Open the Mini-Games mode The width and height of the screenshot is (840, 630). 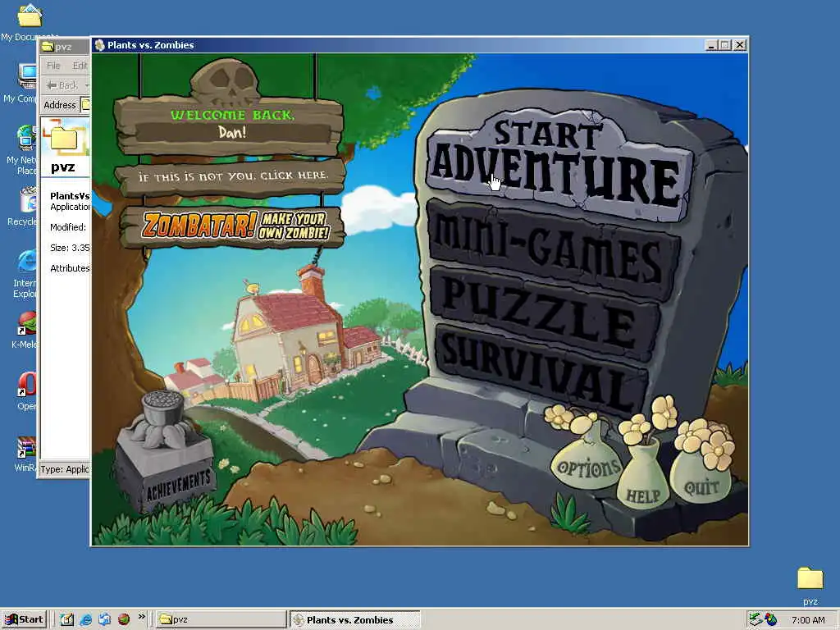[x=552, y=249]
